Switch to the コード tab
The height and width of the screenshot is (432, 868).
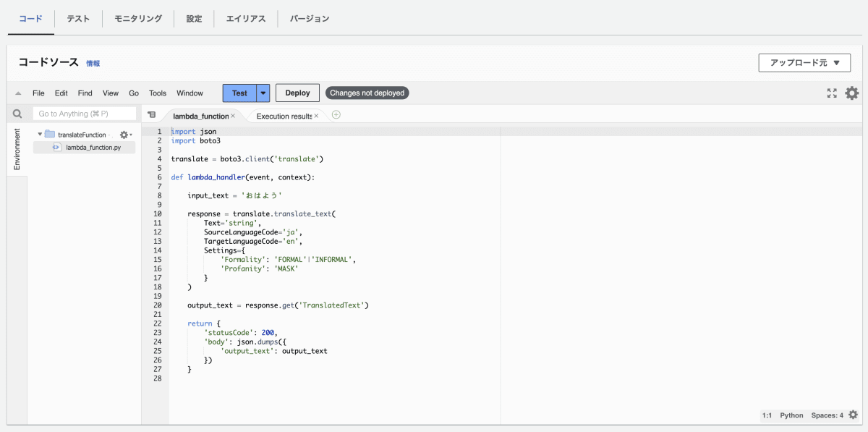pyautogui.click(x=30, y=19)
